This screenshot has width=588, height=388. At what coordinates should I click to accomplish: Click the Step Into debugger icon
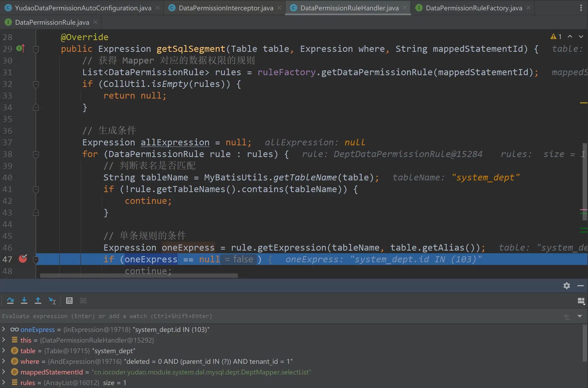24,301
